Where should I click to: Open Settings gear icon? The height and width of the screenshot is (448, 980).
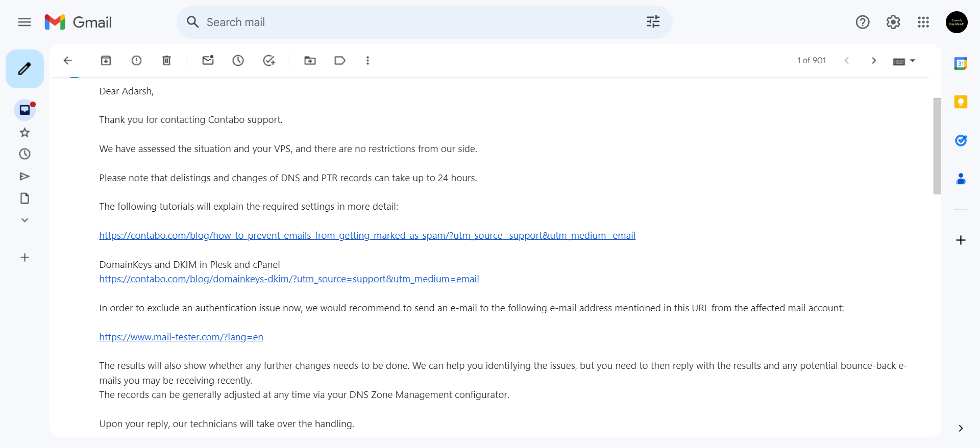click(x=893, y=22)
